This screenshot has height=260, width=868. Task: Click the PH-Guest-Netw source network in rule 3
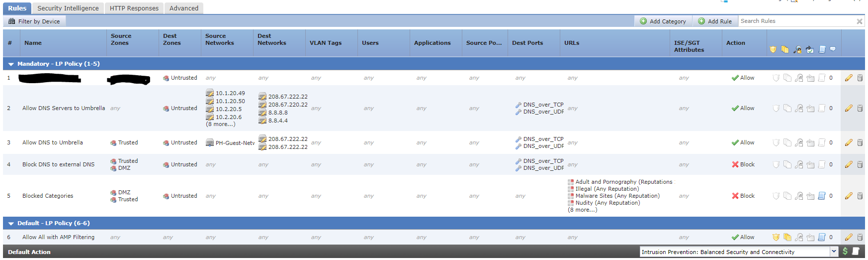point(231,143)
